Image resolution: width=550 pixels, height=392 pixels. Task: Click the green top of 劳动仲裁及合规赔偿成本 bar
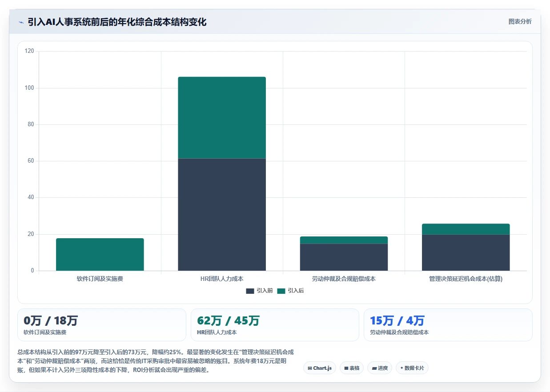[x=344, y=240]
